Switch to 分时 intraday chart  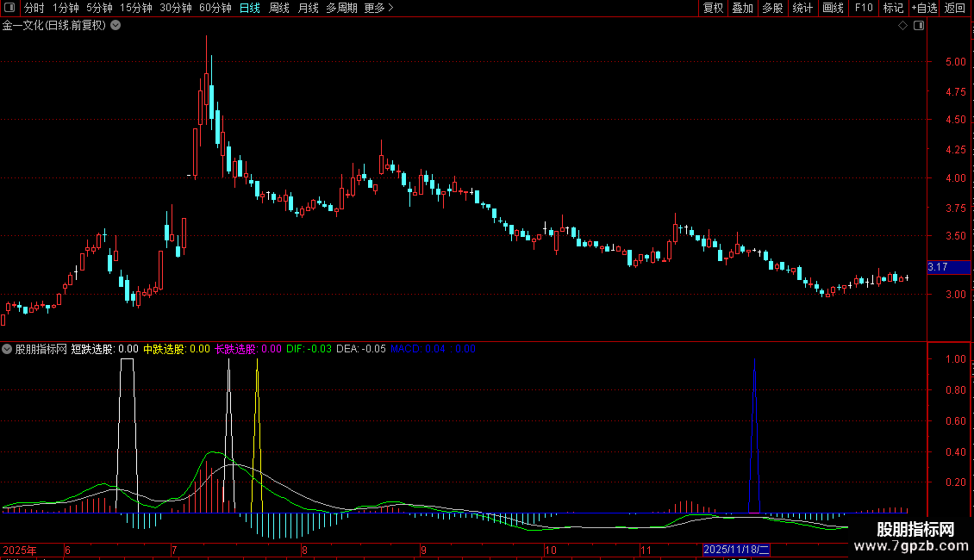[34, 8]
